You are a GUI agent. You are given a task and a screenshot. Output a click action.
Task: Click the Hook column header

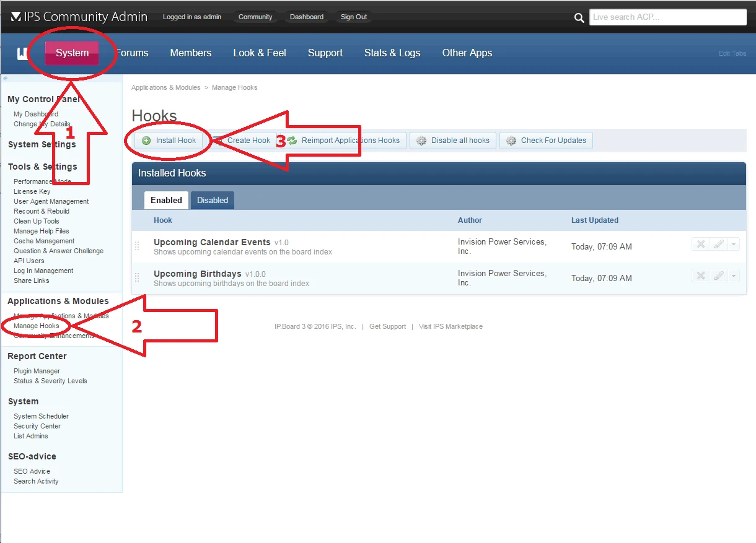pyautogui.click(x=163, y=220)
